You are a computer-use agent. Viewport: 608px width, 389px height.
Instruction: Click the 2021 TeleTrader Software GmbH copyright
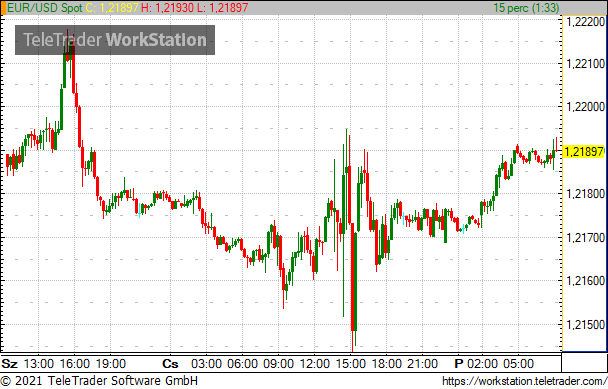pos(99,380)
